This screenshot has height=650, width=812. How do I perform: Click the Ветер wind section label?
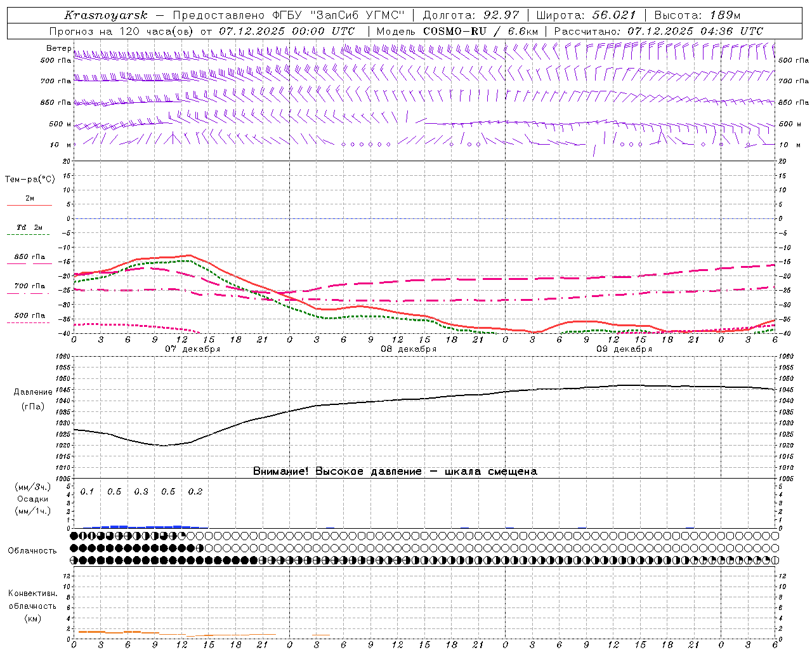click(x=58, y=48)
